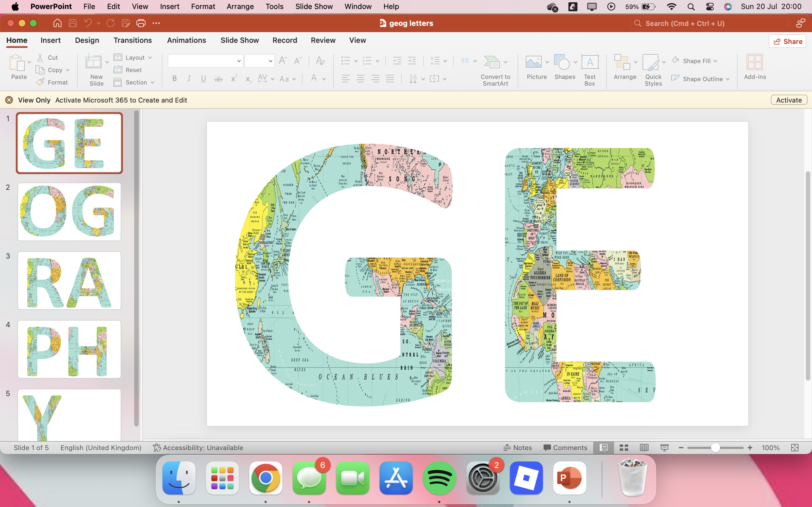812x507 pixels.
Task: Switch to Slide Sorter view icon
Action: [x=624, y=448]
